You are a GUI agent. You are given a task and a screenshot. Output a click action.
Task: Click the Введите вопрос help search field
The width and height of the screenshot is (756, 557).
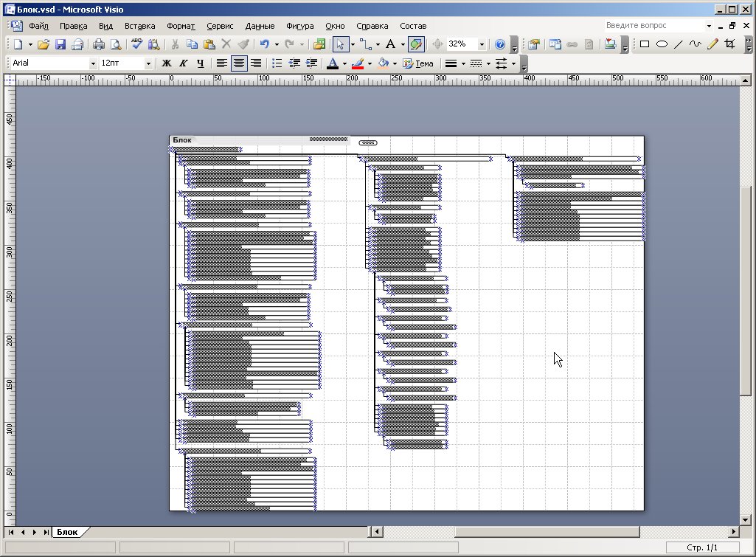655,26
